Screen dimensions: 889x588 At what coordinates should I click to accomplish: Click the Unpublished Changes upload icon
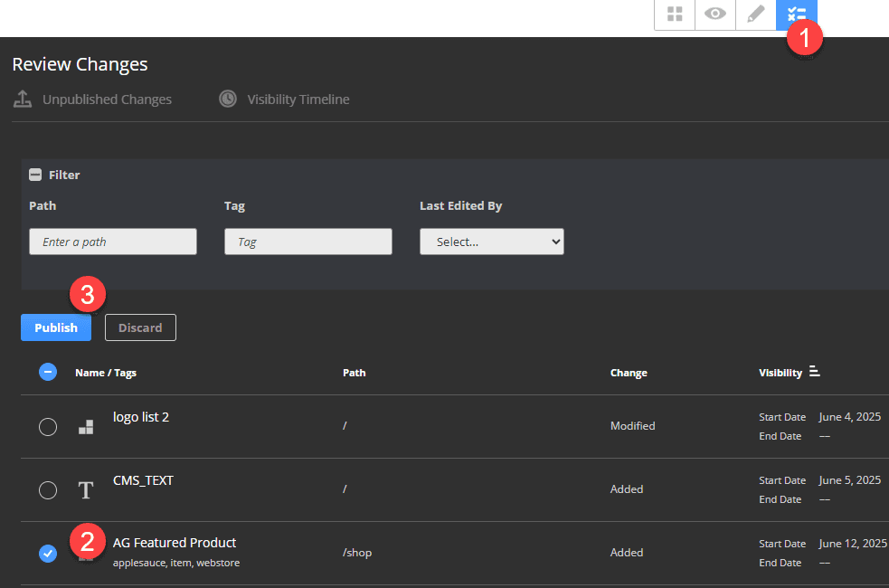tap(23, 99)
